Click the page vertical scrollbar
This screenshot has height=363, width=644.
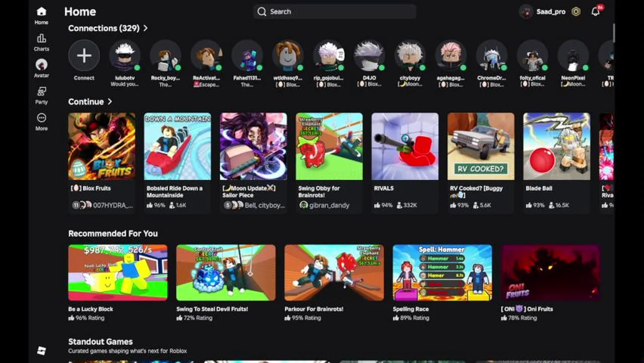[x=613, y=33]
